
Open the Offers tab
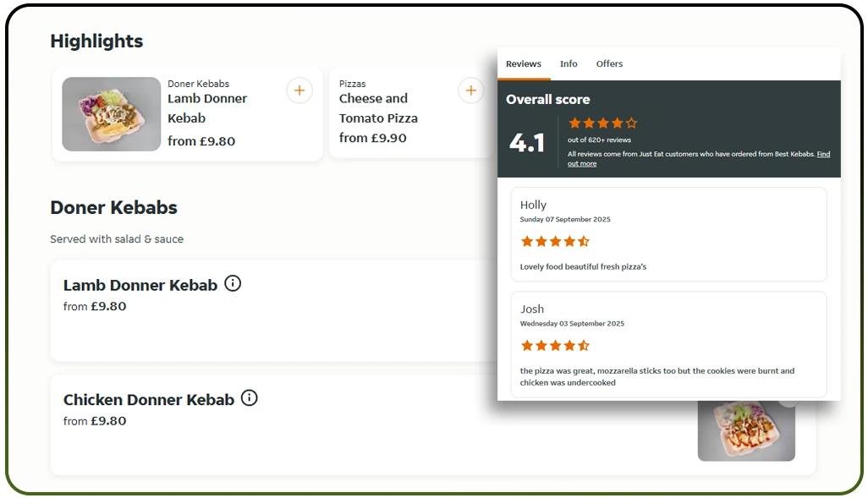(609, 63)
